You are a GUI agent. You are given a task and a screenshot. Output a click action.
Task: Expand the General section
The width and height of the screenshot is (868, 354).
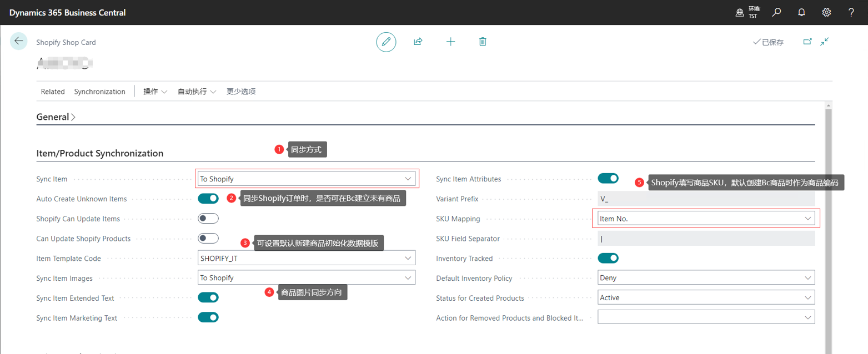[x=56, y=117]
